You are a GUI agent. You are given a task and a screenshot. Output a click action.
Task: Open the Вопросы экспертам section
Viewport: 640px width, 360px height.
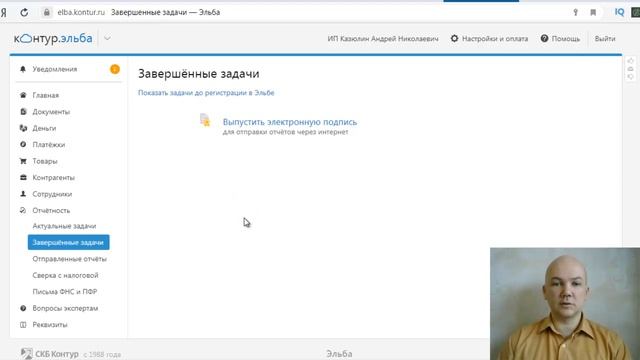click(65, 308)
